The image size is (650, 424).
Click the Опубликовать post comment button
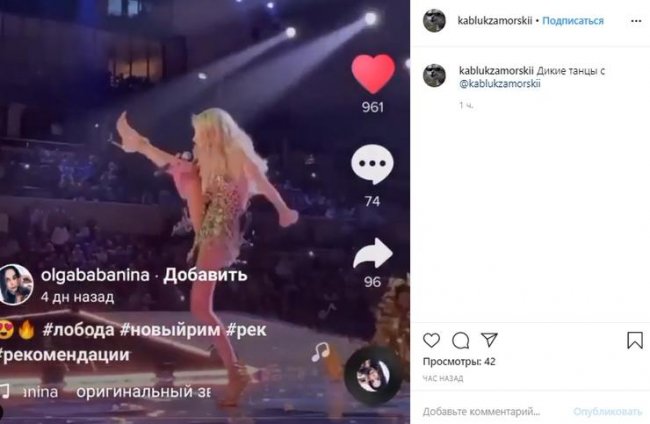click(608, 412)
